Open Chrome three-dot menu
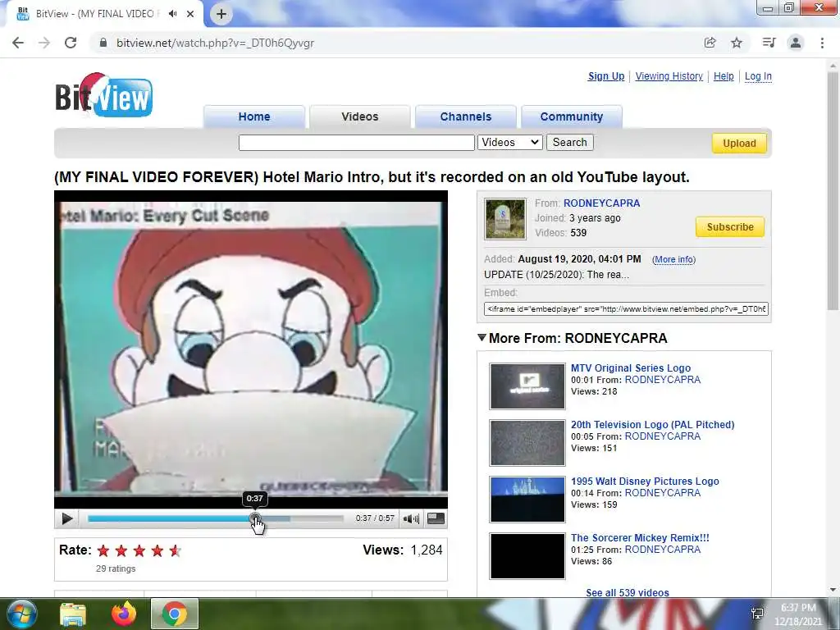Viewport: 840px width, 630px height. (x=822, y=43)
